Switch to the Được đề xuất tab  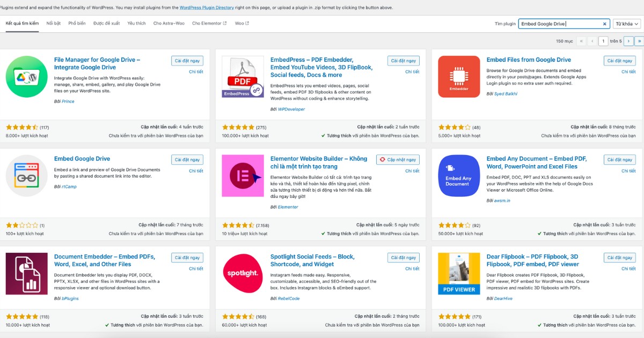click(107, 24)
